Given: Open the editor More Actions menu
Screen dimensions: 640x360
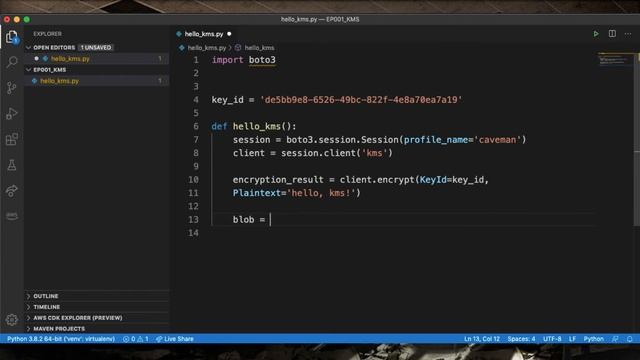Looking at the screenshot, I should 628,34.
